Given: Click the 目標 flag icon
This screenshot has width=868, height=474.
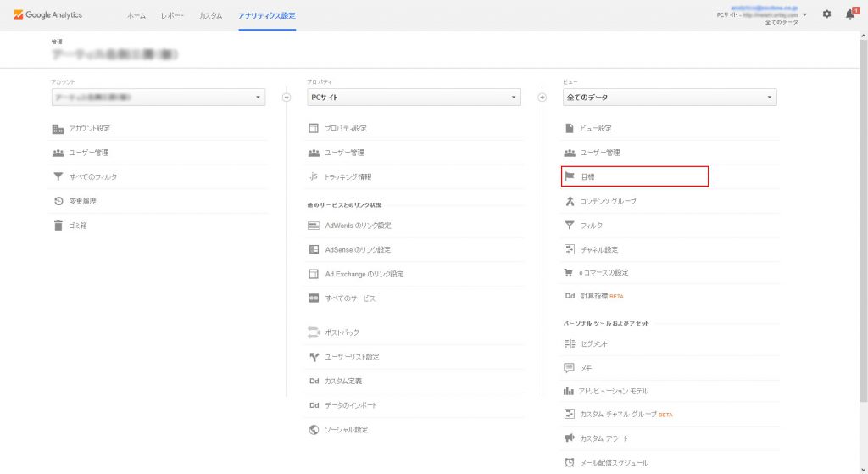Looking at the screenshot, I should click(570, 176).
